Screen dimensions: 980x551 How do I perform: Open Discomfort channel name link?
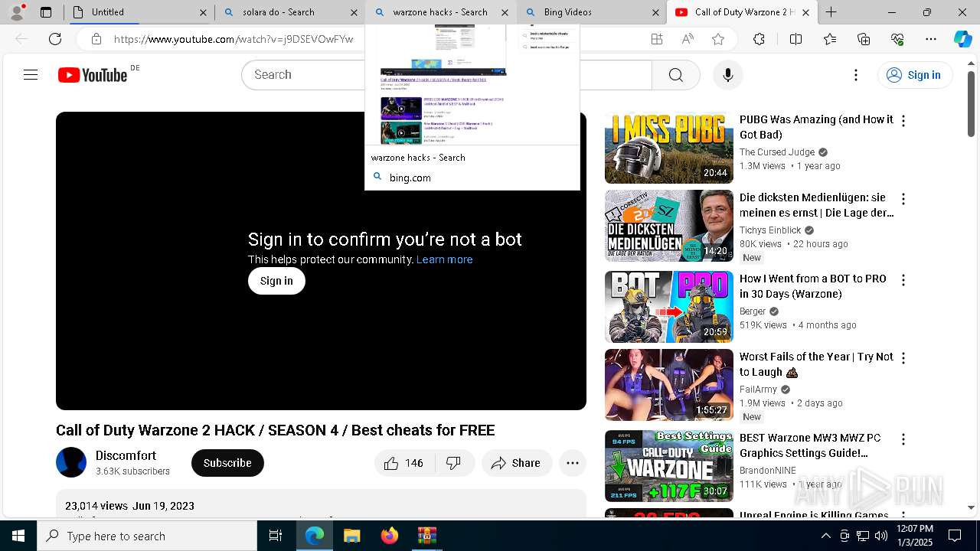[126, 456]
